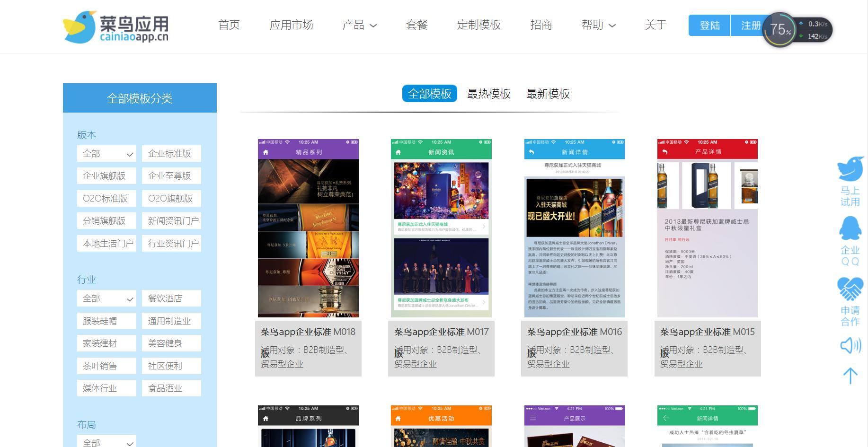Select the 餐饮酒店 industry filter
The width and height of the screenshot is (868, 447).
[x=171, y=298]
